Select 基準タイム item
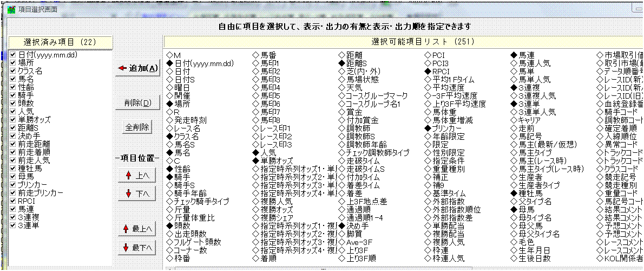The image size is (644, 271). (x=445, y=193)
